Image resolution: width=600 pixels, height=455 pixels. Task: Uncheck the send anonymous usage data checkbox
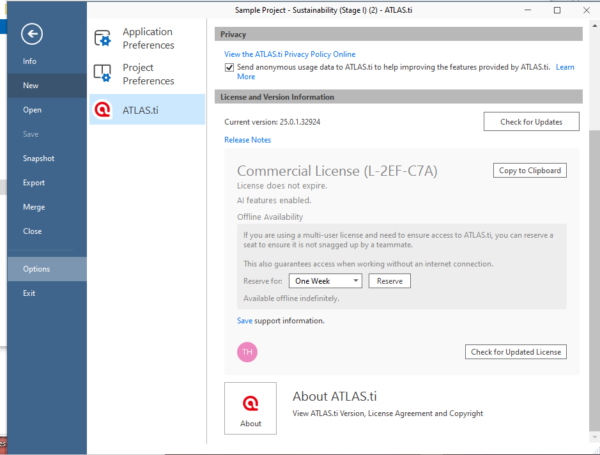click(229, 68)
